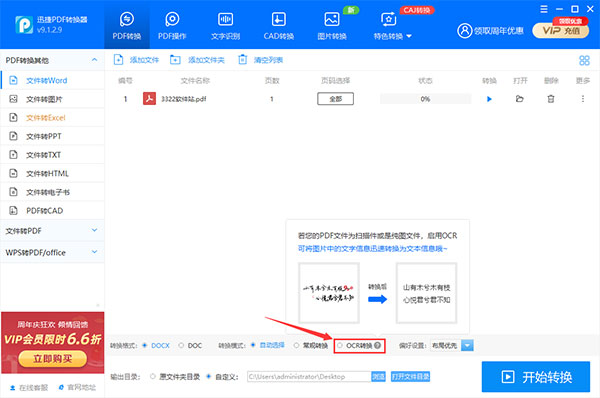Image resolution: width=600 pixels, height=398 pixels.
Task: Click the 立即购买 VIP banner button
Action: 52,359
